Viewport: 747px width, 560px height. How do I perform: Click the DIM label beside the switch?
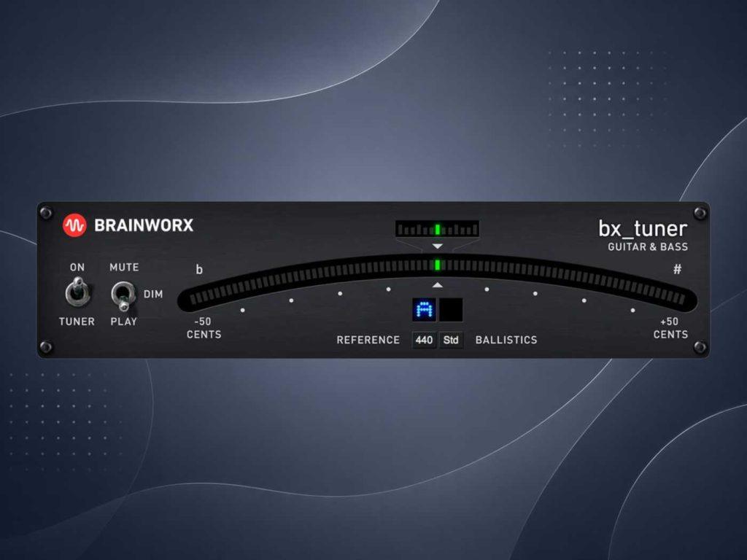click(153, 295)
